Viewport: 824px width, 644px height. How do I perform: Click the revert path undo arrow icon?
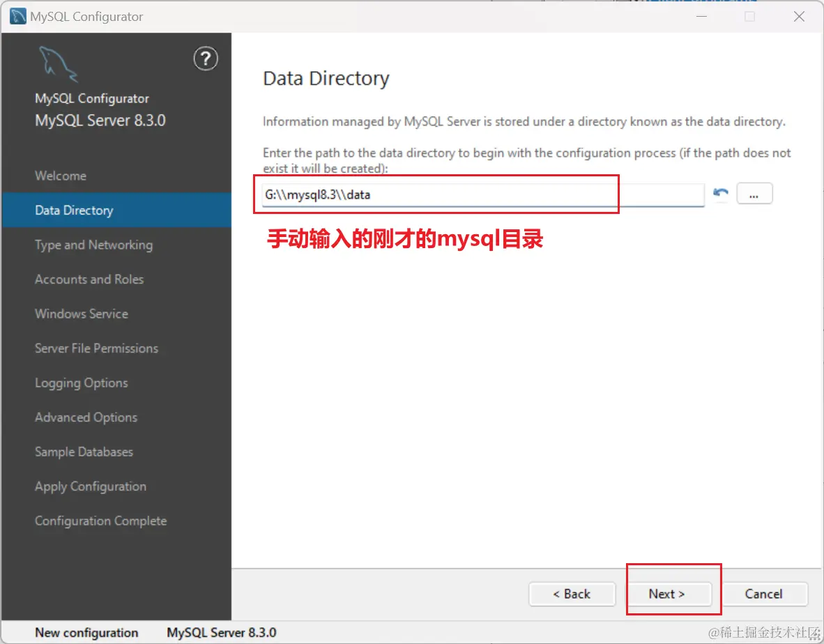(x=720, y=193)
